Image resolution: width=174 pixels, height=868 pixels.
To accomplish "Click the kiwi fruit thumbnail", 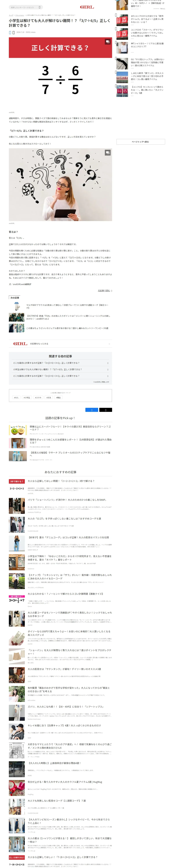I will [x=18, y=430].
